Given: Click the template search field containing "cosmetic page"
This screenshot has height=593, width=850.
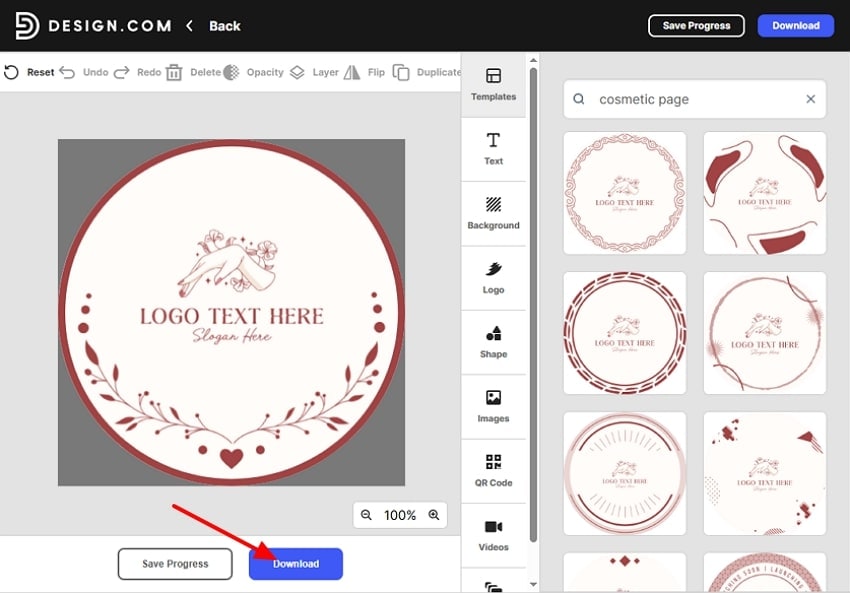Looking at the screenshot, I should click(x=694, y=99).
